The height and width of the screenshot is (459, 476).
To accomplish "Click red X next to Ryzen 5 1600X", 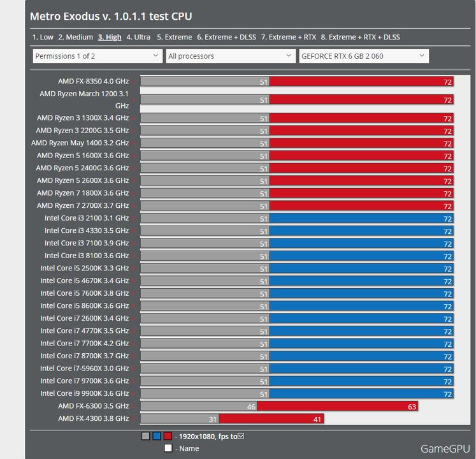I will coord(134,156).
